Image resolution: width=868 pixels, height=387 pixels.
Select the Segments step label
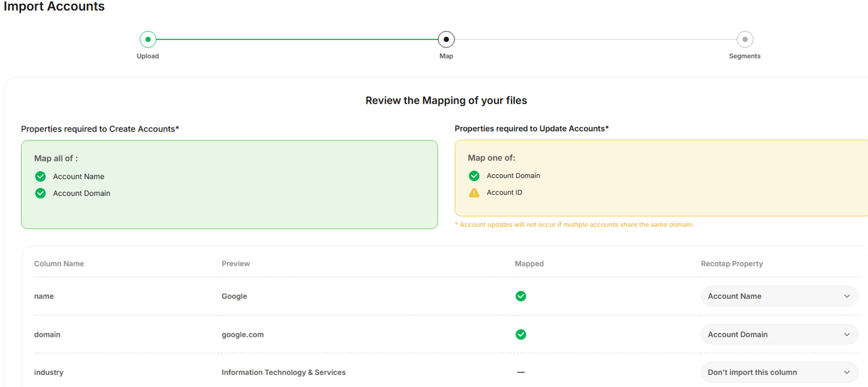(745, 56)
